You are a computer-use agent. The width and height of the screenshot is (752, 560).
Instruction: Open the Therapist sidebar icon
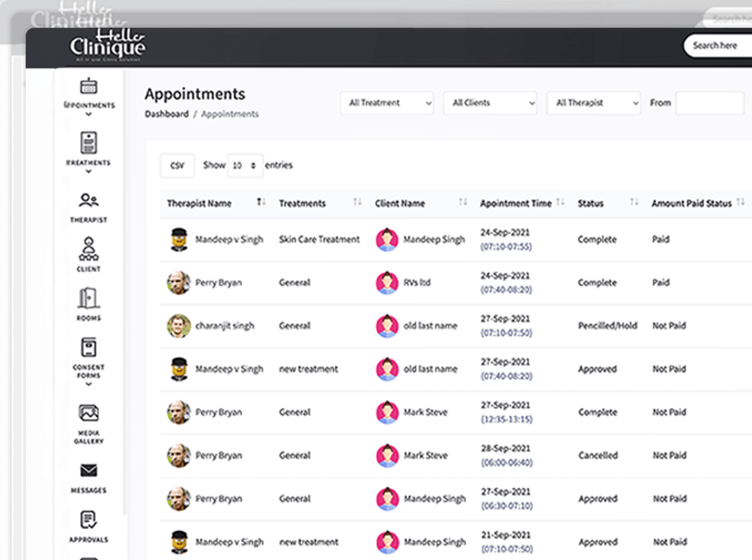[89, 201]
